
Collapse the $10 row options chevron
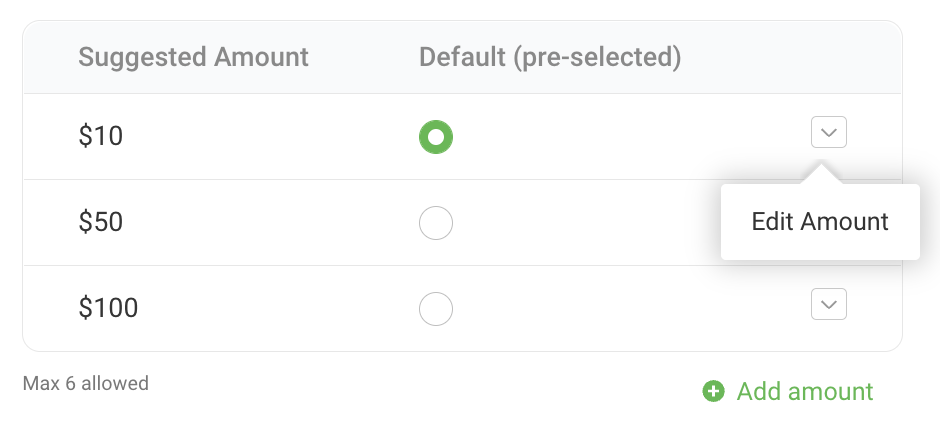coord(829,132)
